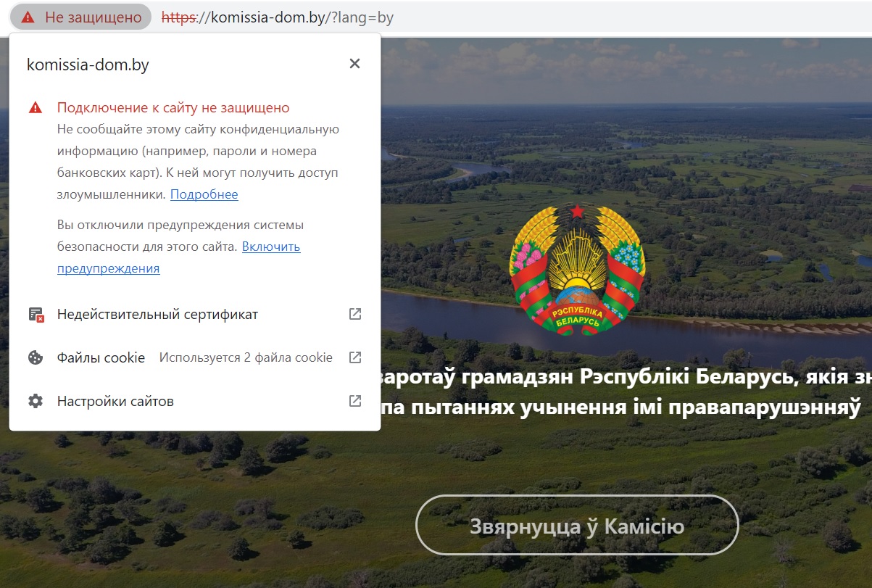Image resolution: width=872 pixels, height=588 pixels.
Task: Open "Настройки сайтов" entry
Action: [115, 401]
